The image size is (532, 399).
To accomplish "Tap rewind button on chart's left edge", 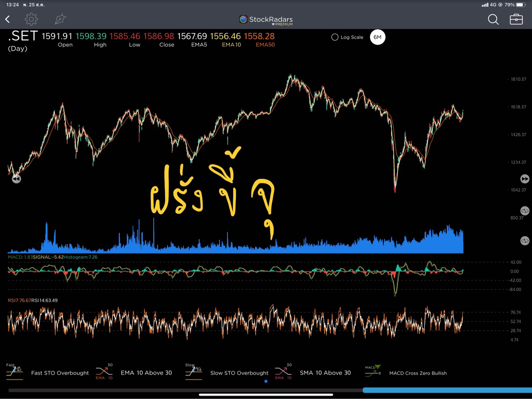I will tap(16, 179).
